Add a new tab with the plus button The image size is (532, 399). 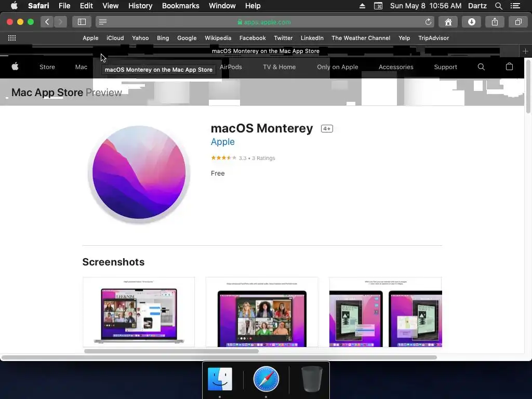coord(525,51)
